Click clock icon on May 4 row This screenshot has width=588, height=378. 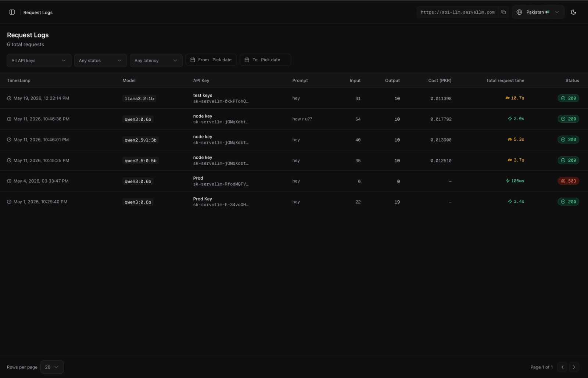pyautogui.click(x=9, y=181)
